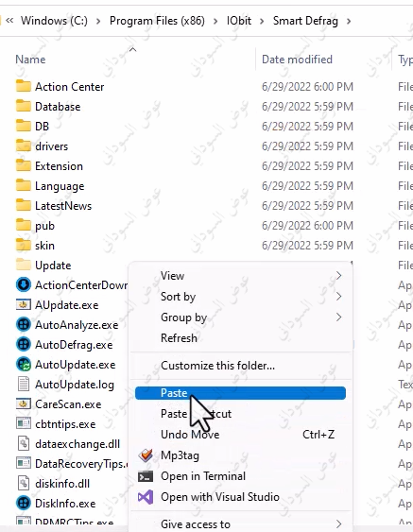Choose Refresh in the context menu
The width and height of the screenshot is (413, 532).
pos(179,338)
